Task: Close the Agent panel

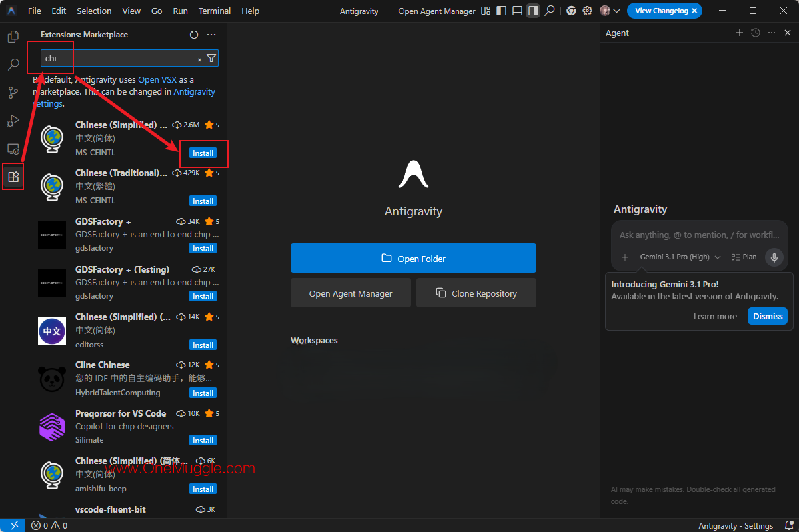Action: click(788, 33)
